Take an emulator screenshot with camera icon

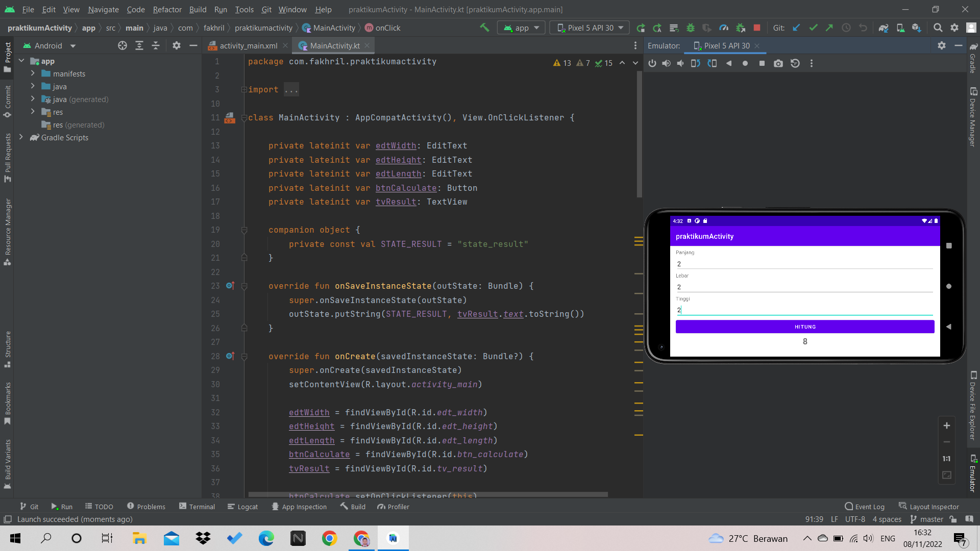tap(778, 63)
